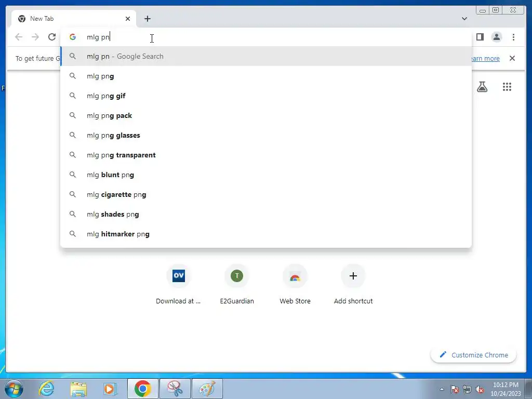Open a new tab with the plus button

(147, 19)
